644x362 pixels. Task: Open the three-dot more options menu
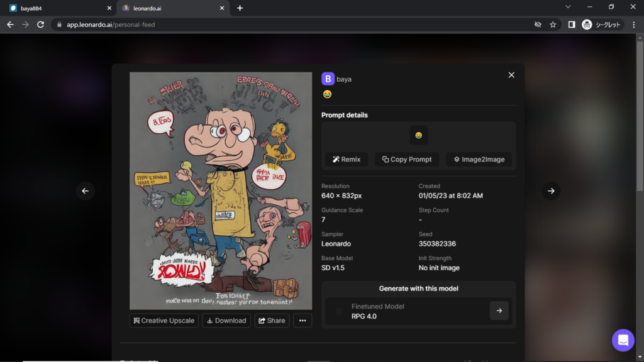point(303,321)
